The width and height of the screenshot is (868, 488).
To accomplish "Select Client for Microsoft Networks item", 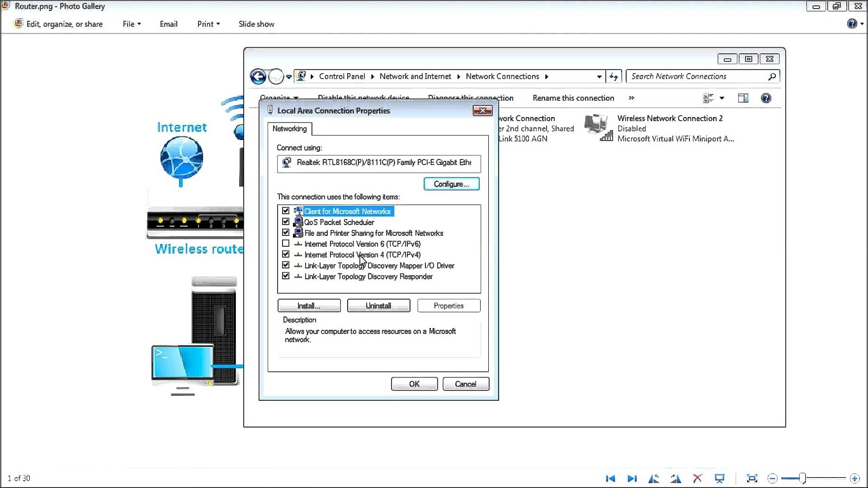I will tap(347, 211).
